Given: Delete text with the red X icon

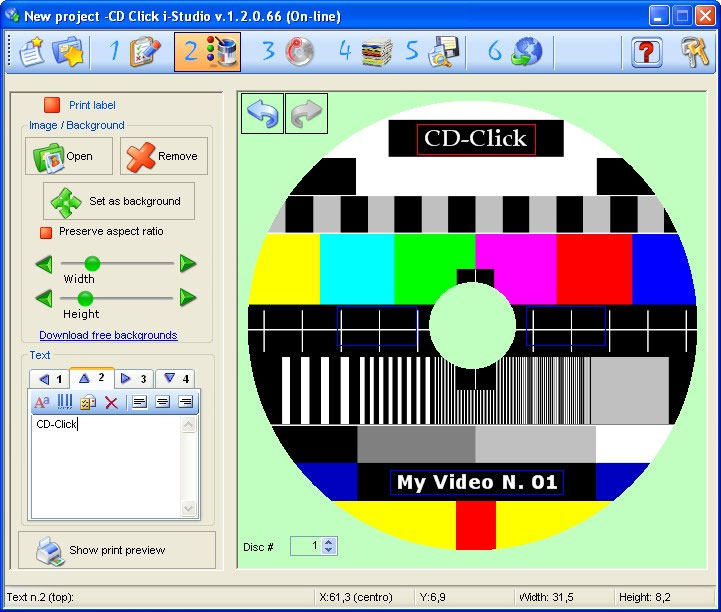Looking at the screenshot, I should (x=111, y=403).
